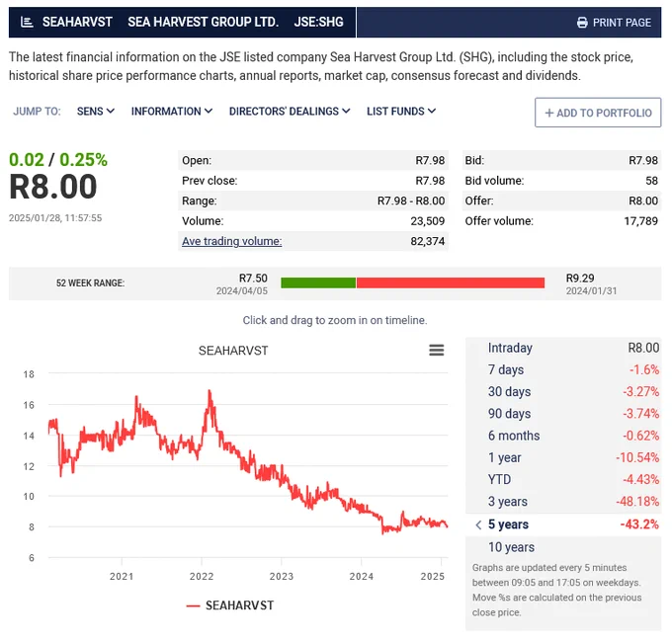
Task: Click the Add to Portfolio button
Action: 598,113
